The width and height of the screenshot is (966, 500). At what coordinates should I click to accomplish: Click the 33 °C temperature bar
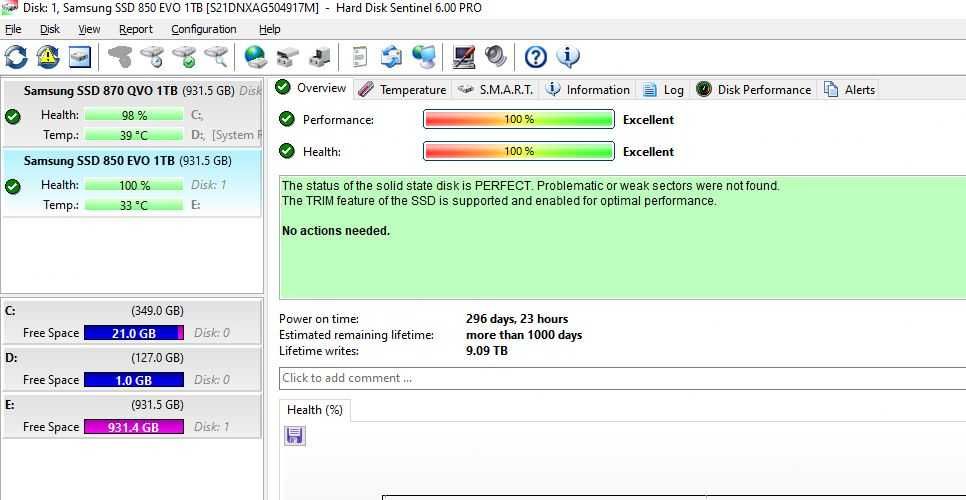(134, 205)
